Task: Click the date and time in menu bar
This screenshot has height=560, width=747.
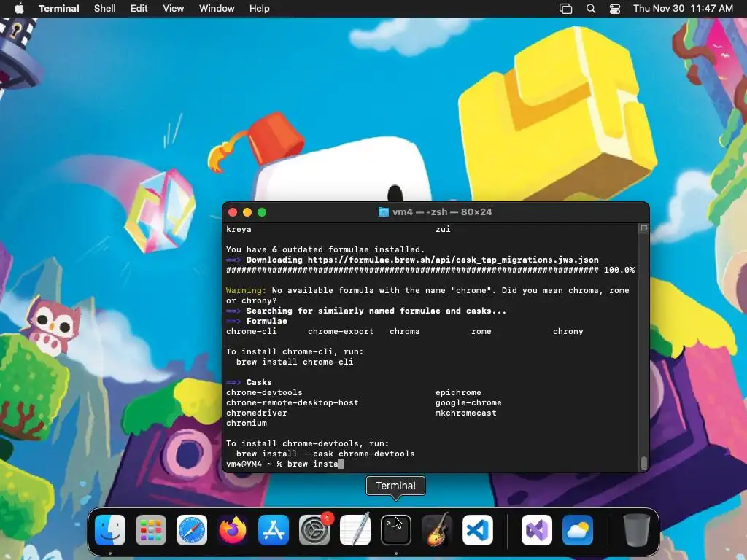Action: 683,9
